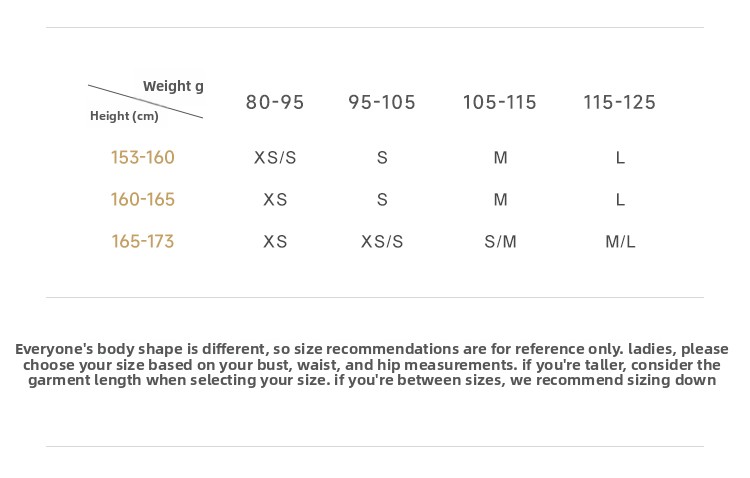Click the 153-160 height row label
Viewport: 750px width, 478px height.
coord(143,157)
